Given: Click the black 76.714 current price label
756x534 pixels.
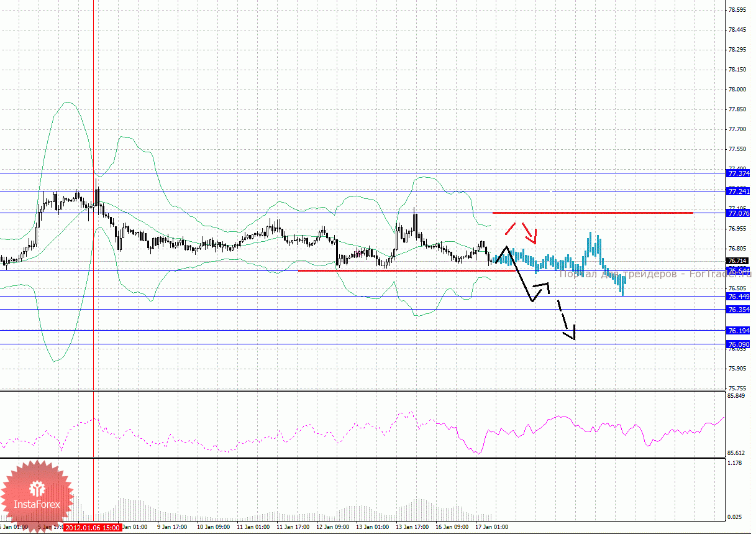Looking at the screenshot, I should pos(737,261).
